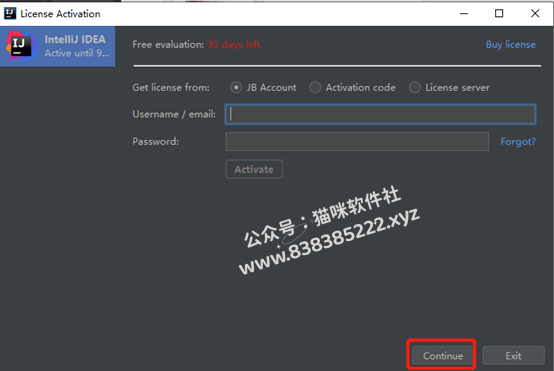
Task: Click the Activate button
Action: click(254, 169)
